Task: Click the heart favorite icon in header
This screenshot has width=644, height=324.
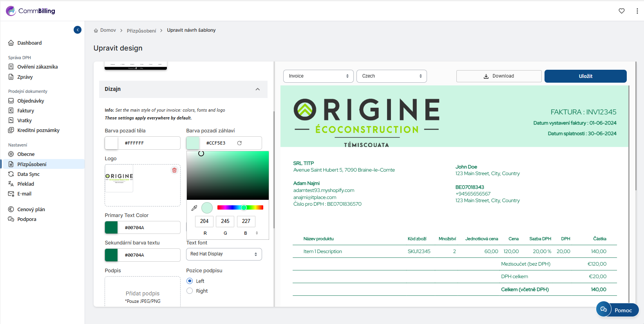Action: tap(621, 11)
